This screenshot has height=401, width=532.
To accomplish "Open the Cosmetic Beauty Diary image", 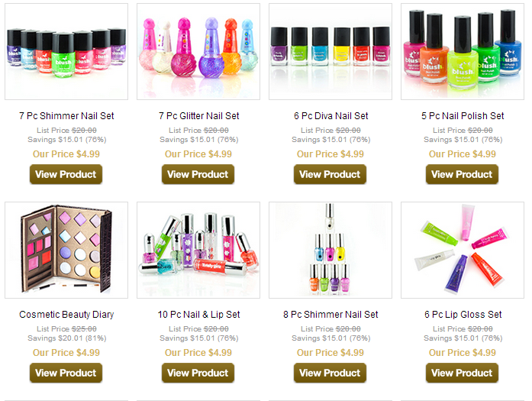I will [66, 251].
